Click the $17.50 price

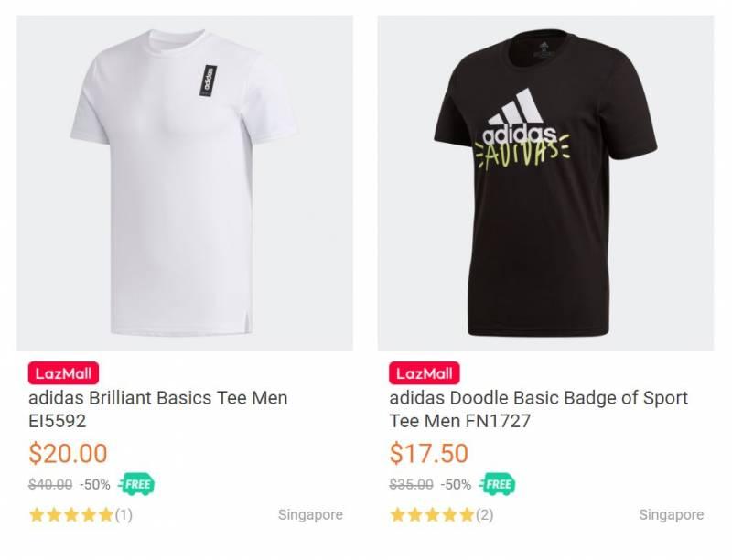click(x=429, y=453)
